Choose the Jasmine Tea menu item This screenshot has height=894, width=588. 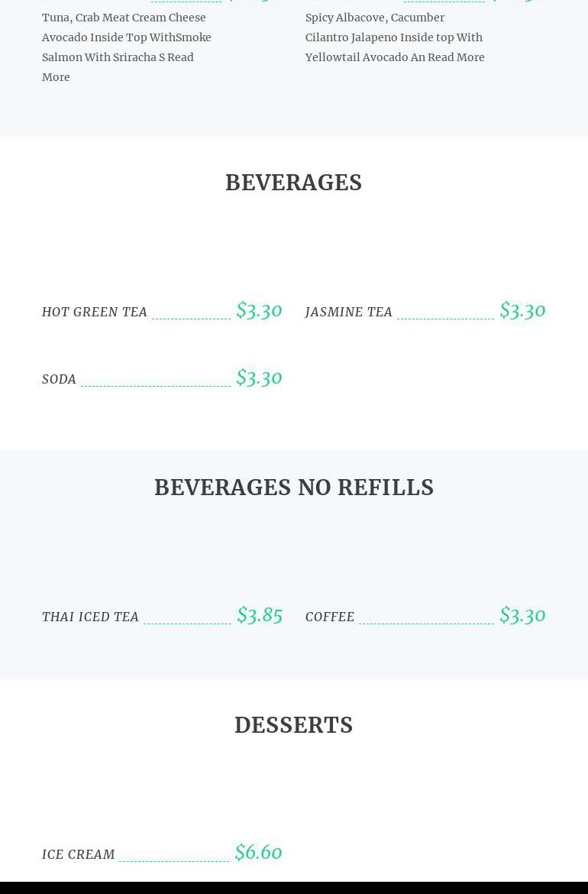[x=348, y=312]
